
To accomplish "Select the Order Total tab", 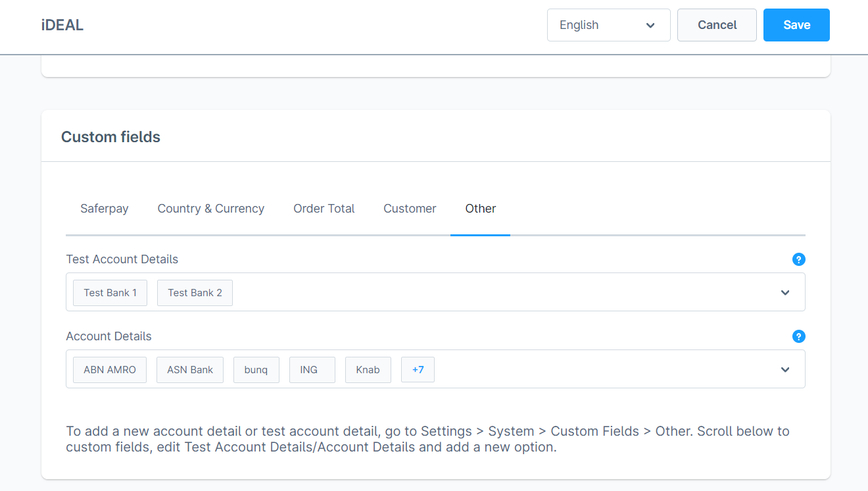I will (324, 209).
